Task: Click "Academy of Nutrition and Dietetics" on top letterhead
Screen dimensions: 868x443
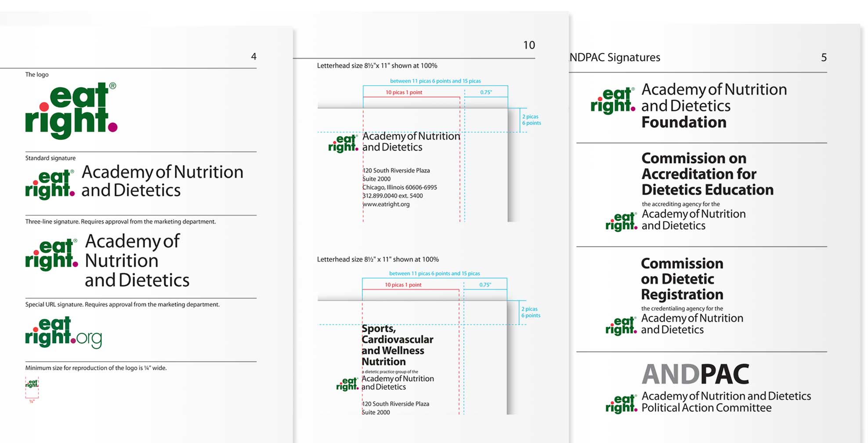Action: click(411, 142)
